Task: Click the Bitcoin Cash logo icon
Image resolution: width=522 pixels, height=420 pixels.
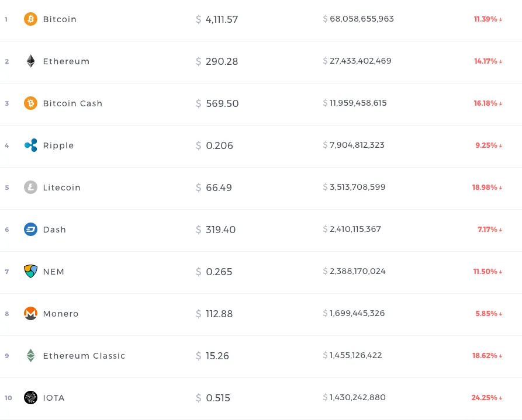Action: point(30,103)
